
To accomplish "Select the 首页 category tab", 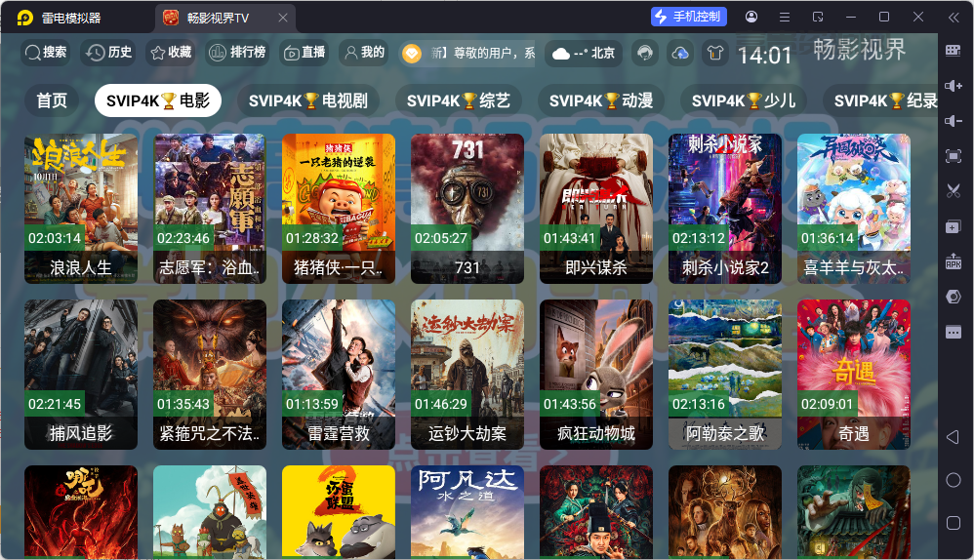I will click(52, 100).
